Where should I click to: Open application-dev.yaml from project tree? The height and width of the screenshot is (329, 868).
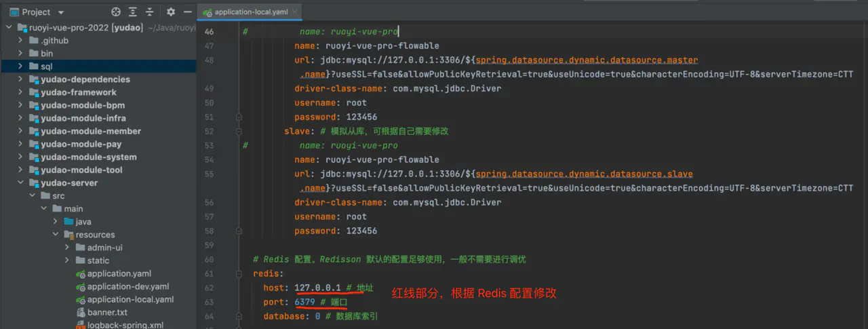coord(127,286)
